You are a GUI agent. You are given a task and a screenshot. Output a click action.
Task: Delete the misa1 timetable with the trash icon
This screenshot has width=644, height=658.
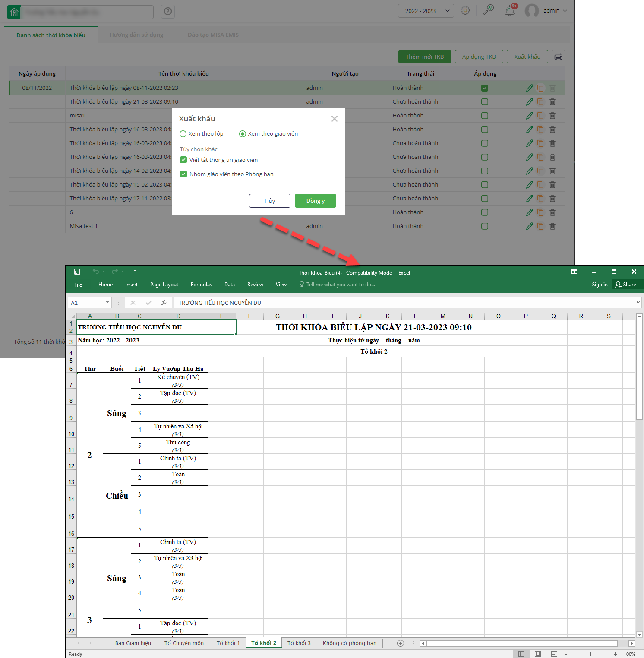click(x=552, y=116)
